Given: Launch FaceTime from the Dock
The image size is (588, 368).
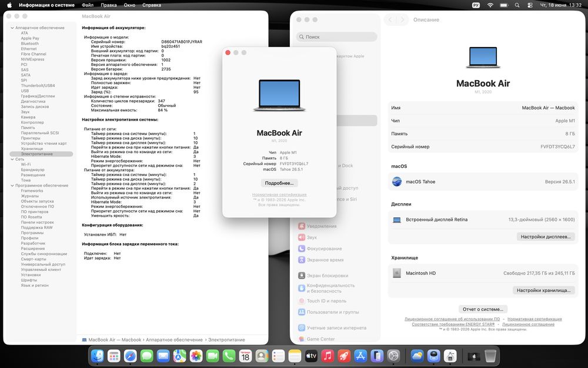Looking at the screenshot, I should [x=213, y=356].
